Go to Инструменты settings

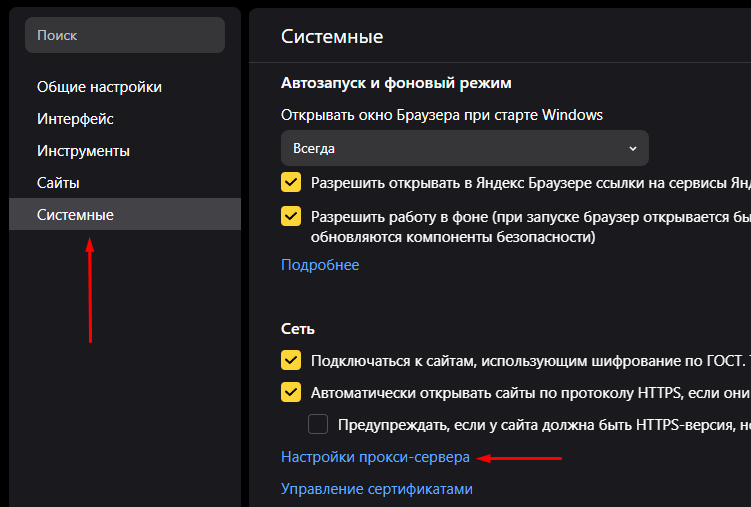click(x=83, y=151)
